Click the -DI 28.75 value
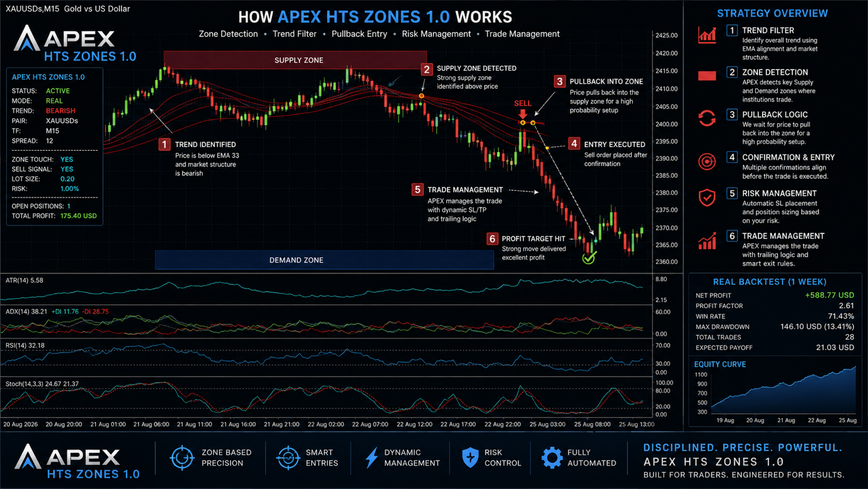The height and width of the screenshot is (489, 868). (96, 312)
